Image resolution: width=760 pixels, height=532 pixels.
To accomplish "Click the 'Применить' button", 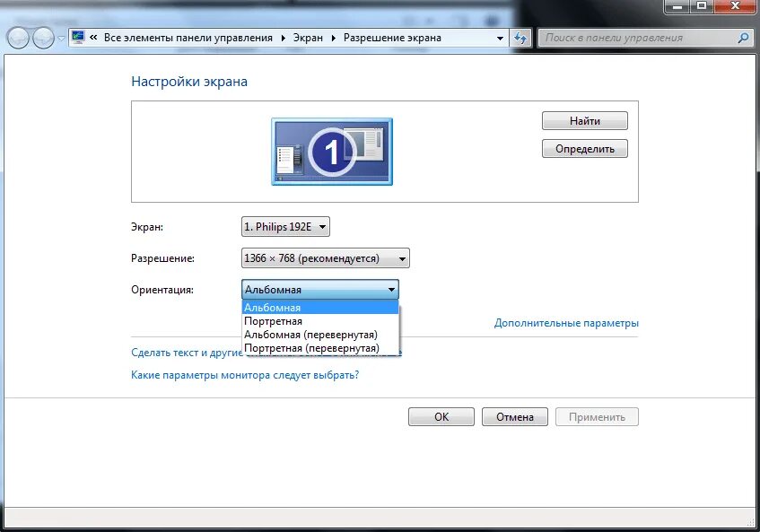I will pyautogui.click(x=597, y=416).
